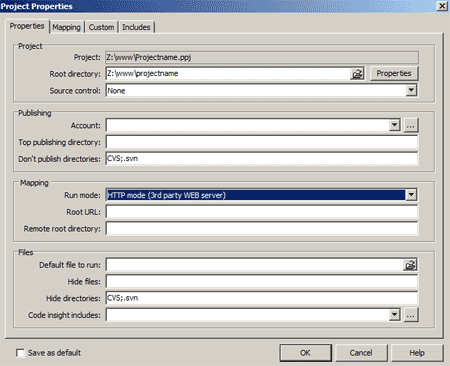Expand the Source control dropdown
The height and width of the screenshot is (366, 450).
[x=411, y=90]
